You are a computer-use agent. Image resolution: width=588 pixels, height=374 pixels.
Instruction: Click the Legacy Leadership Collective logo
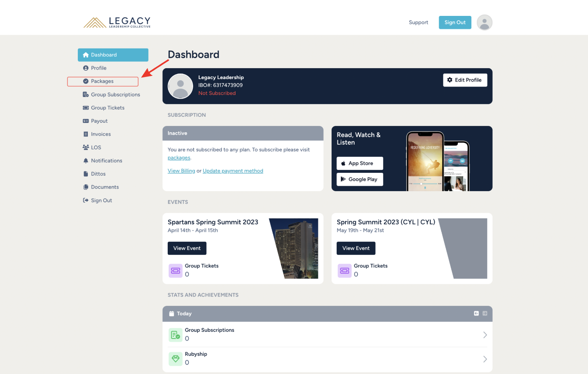coord(117,23)
